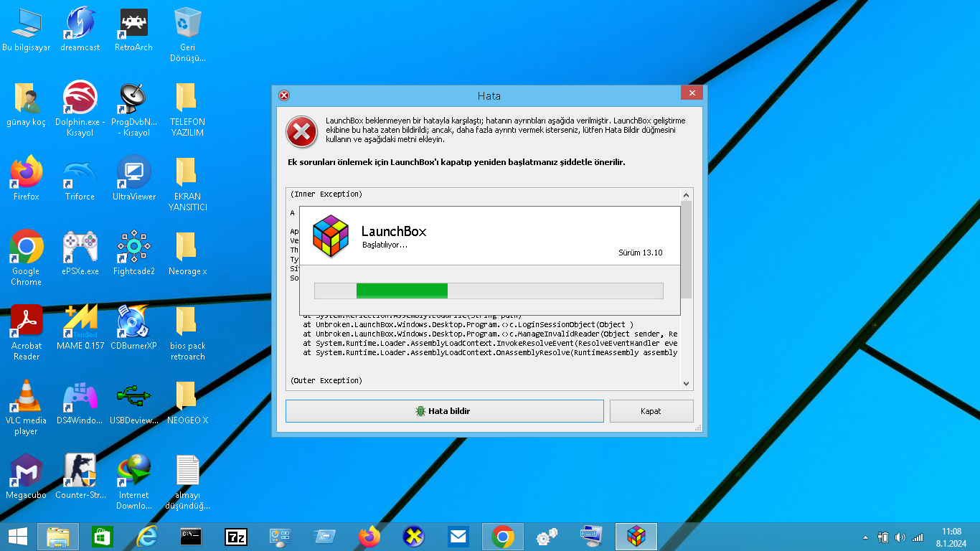Open the Neorage x folder
The width and height of the screenshot is (980, 551).
click(187, 253)
